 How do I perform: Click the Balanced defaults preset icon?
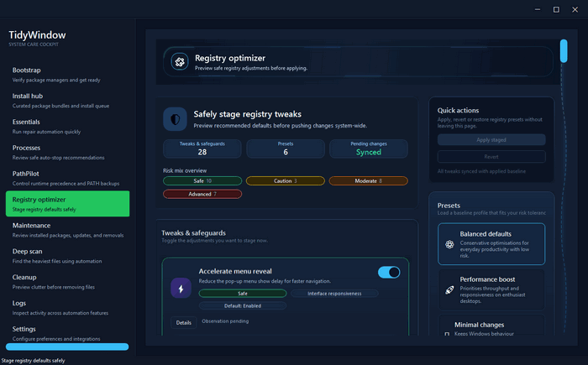tap(449, 244)
